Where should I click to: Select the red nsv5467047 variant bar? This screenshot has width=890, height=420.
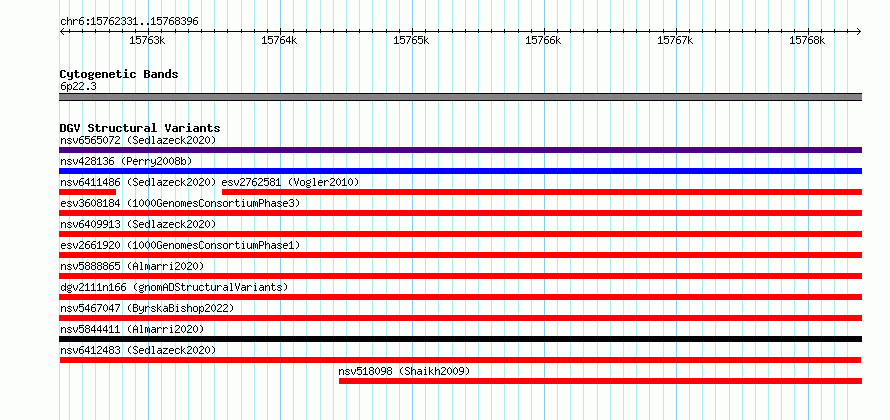[x=460, y=318]
